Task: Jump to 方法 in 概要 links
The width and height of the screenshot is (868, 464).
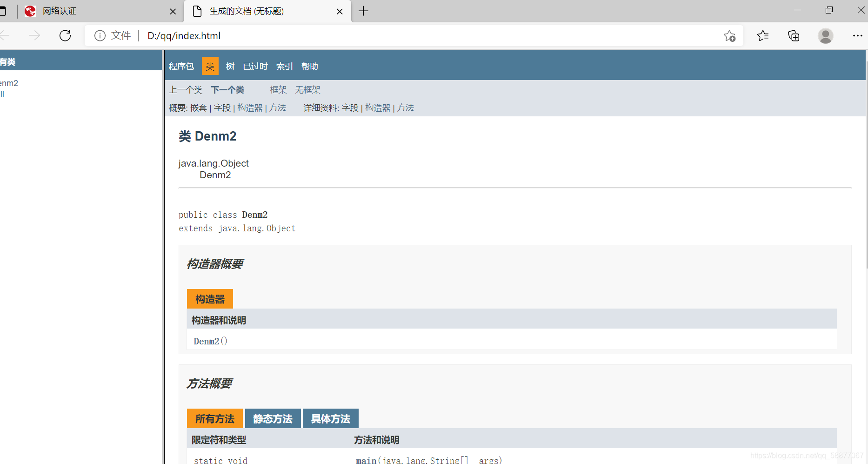Action: click(278, 108)
